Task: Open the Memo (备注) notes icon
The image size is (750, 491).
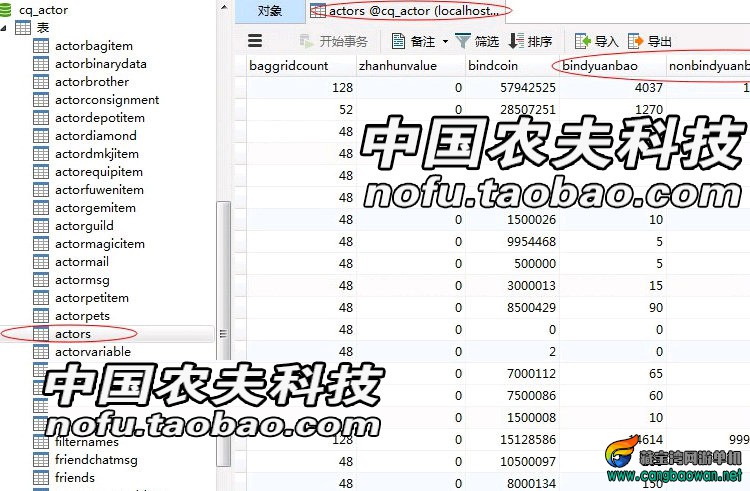Action: pos(398,41)
